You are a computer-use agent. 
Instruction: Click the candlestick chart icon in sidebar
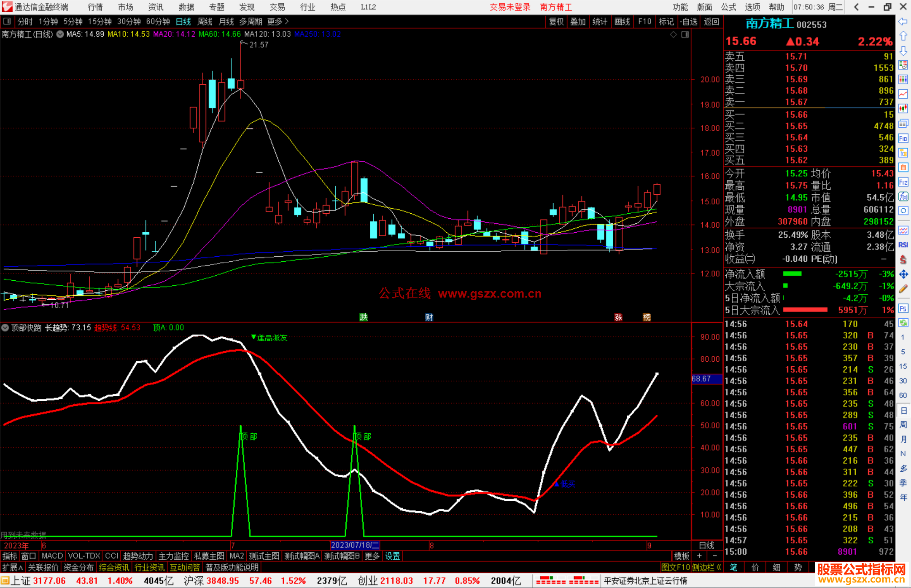coord(903,109)
